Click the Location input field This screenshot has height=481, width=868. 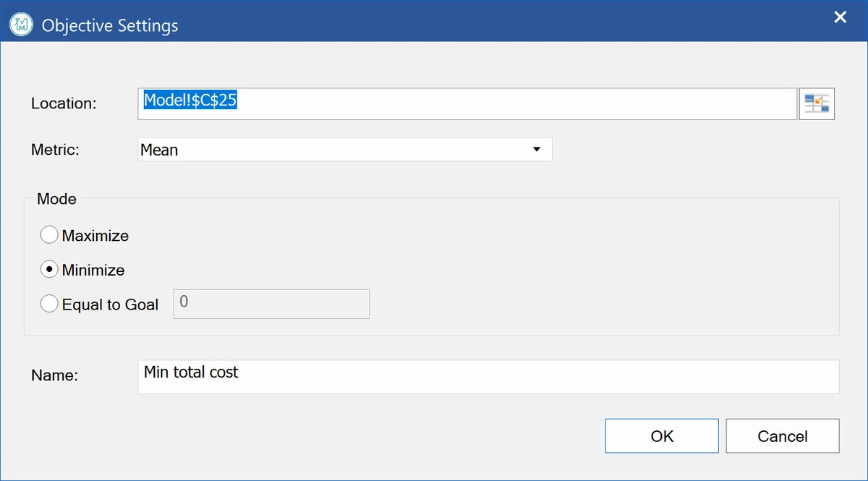(x=467, y=103)
